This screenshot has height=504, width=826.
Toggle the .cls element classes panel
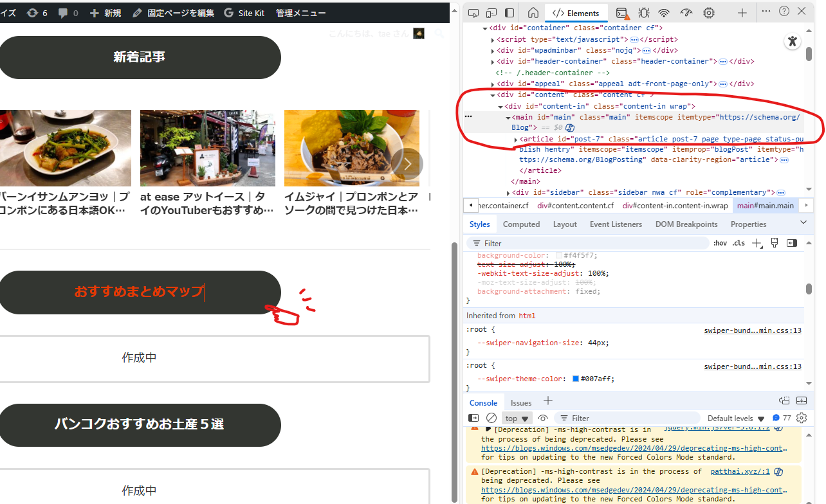(x=739, y=243)
